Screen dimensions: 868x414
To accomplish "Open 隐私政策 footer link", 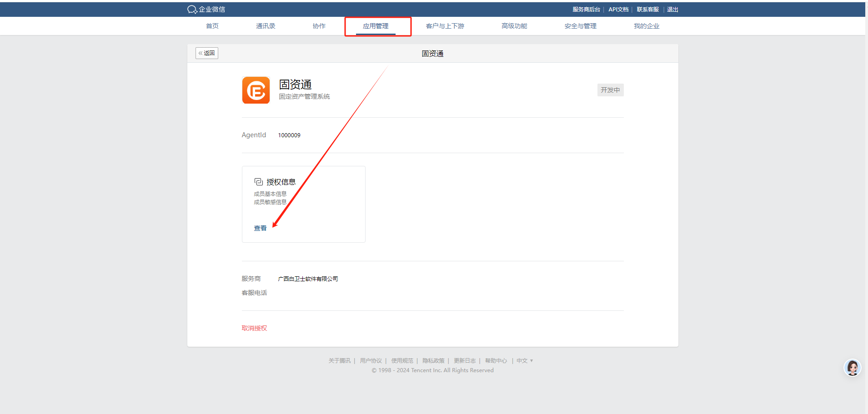I will coord(433,361).
